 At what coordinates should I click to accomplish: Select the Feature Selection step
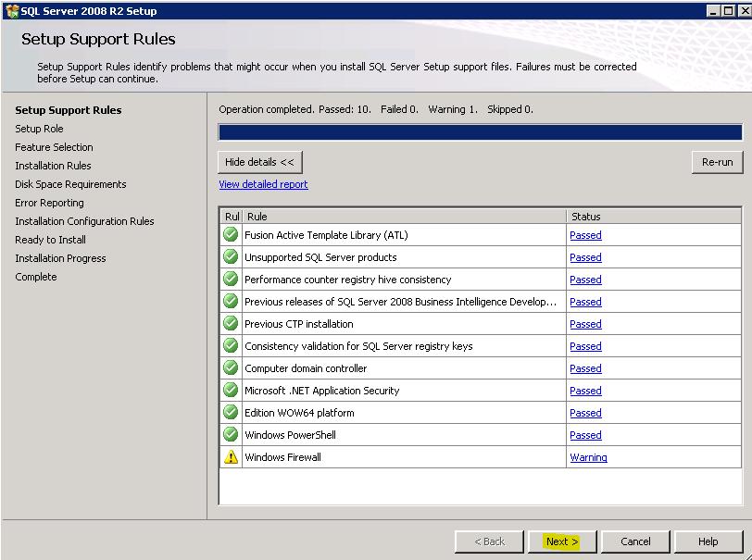point(54,147)
